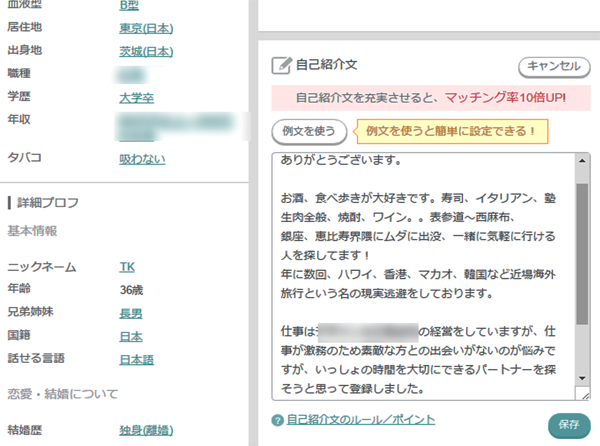Click the 話せる言語 field label

(x=36, y=358)
